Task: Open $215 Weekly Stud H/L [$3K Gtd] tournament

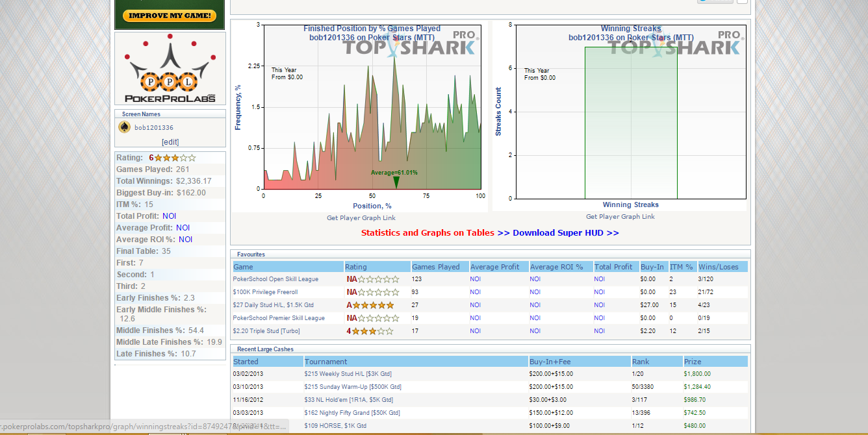Action: click(x=348, y=374)
